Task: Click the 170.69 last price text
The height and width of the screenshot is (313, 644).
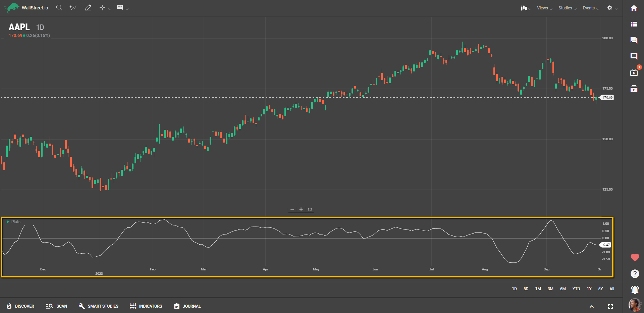Action: point(15,36)
